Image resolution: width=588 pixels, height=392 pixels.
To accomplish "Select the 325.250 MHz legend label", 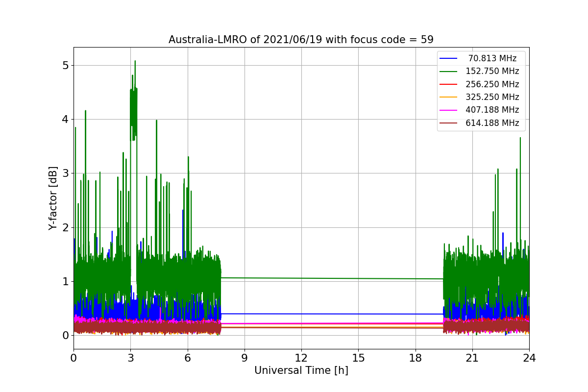I will 492,97.
